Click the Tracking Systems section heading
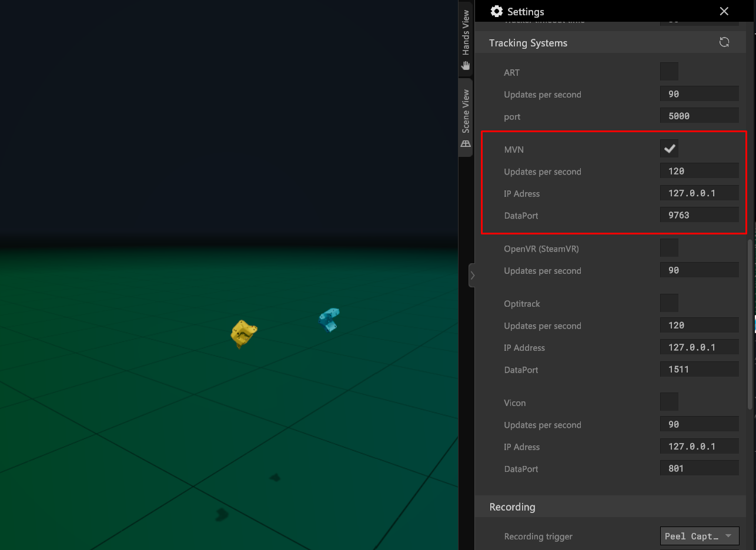 [x=528, y=43]
